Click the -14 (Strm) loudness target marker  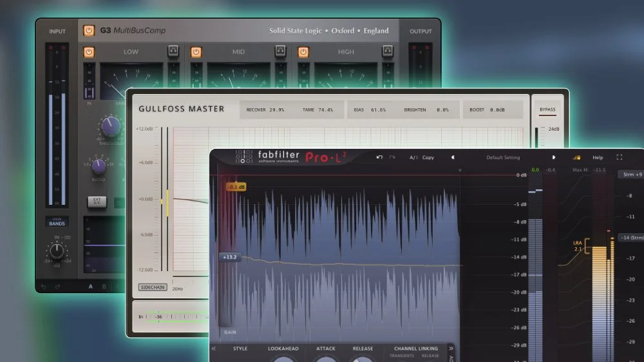coord(632,238)
